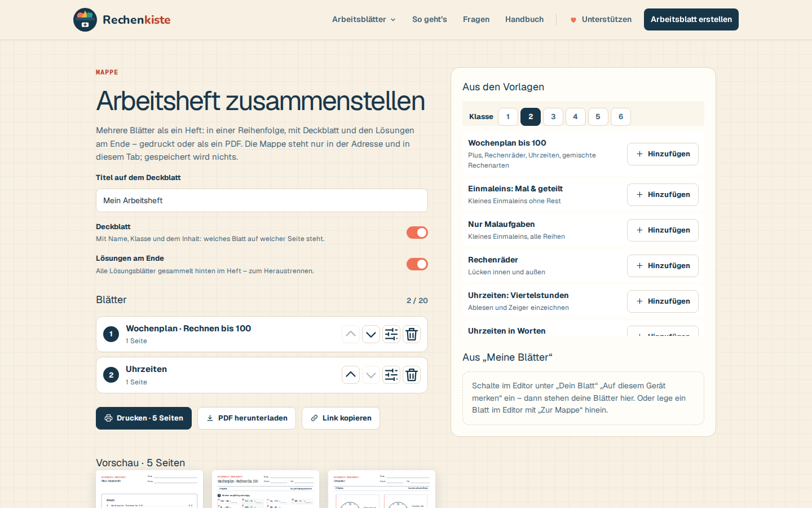Select Klasse 1 tab
The height and width of the screenshot is (508, 812).
point(508,117)
